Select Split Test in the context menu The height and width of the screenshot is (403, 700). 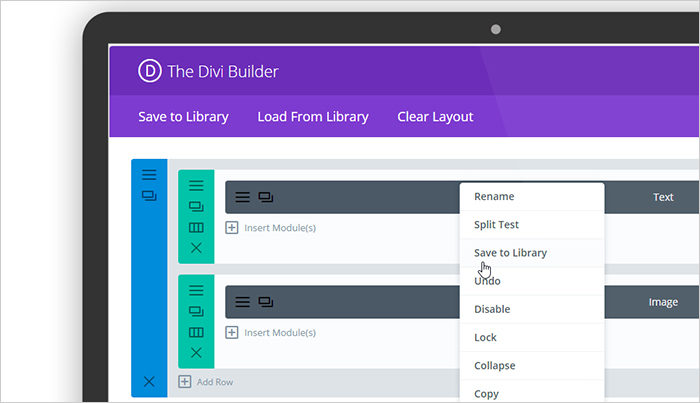496,225
